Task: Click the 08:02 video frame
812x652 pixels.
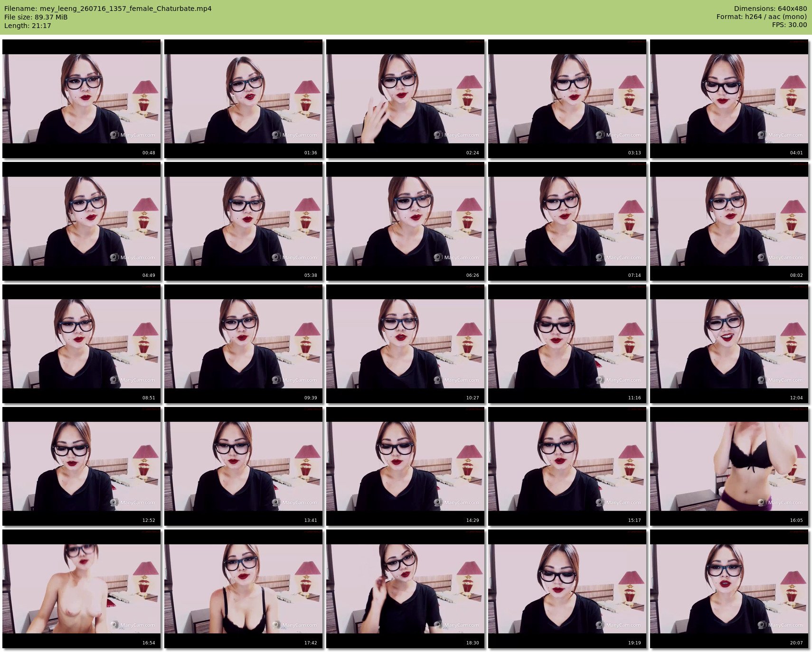Action: [x=729, y=221]
